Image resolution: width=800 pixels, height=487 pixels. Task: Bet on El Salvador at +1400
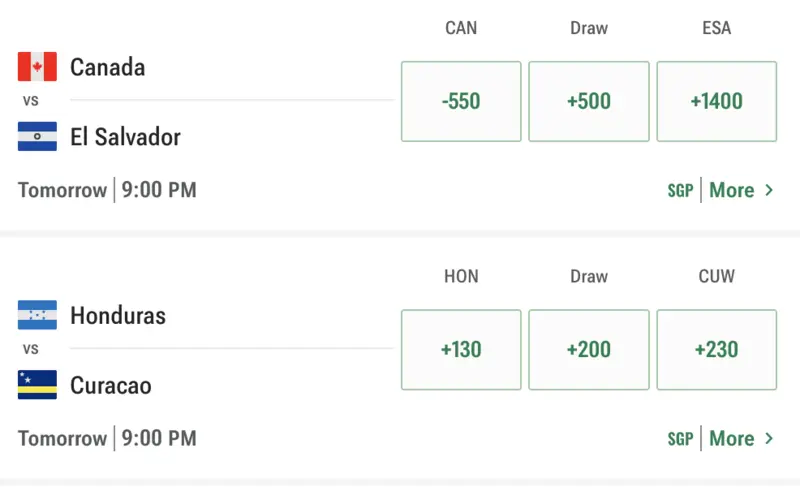[716, 101]
